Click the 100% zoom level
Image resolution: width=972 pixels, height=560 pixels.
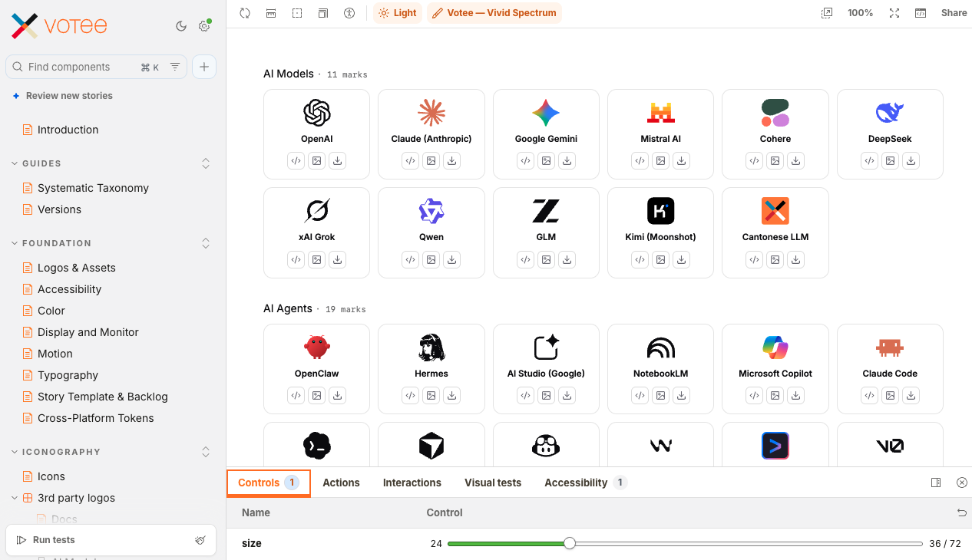tap(861, 13)
